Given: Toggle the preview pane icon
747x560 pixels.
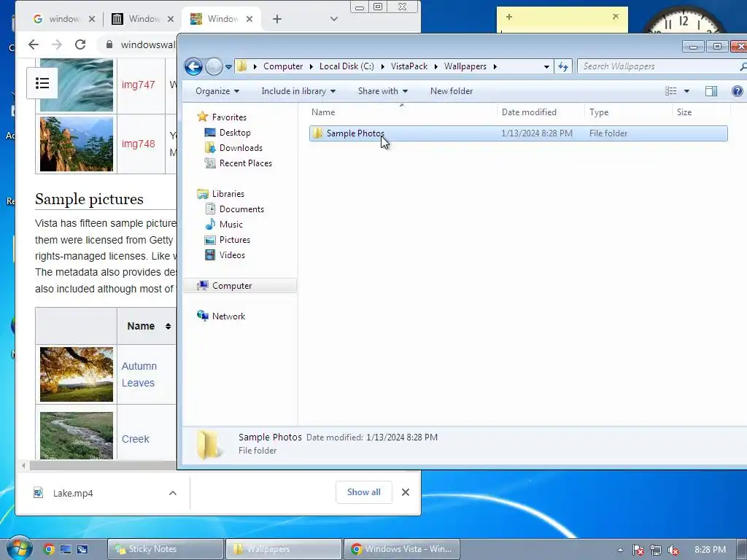Looking at the screenshot, I should (711, 91).
